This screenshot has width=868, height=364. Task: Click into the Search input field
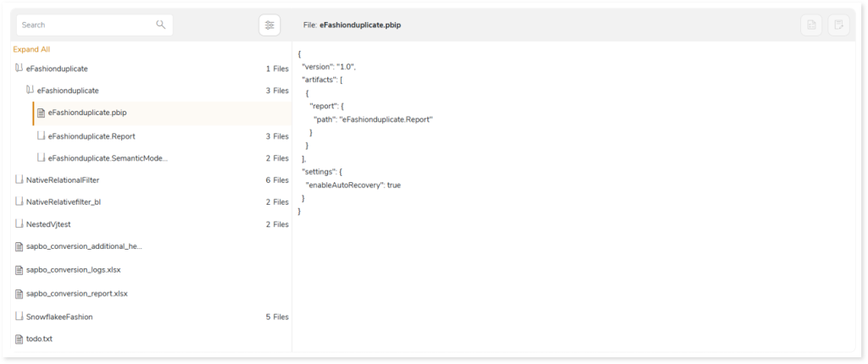coord(85,25)
